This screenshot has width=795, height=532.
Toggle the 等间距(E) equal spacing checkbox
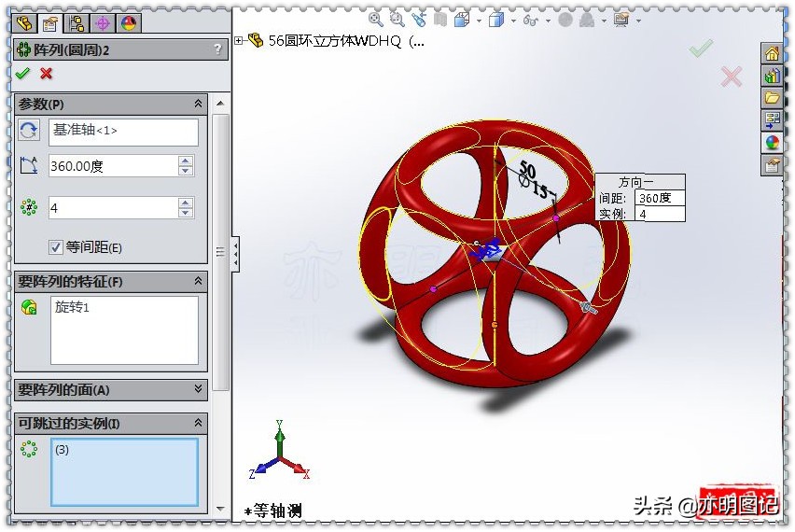pos(56,247)
